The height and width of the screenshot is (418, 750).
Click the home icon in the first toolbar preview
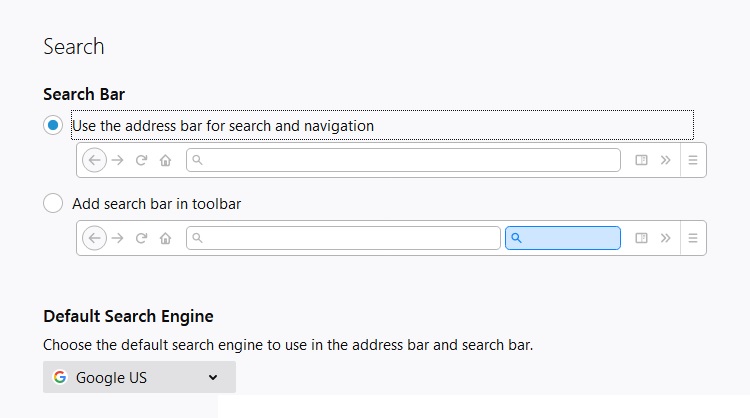pyautogui.click(x=165, y=160)
